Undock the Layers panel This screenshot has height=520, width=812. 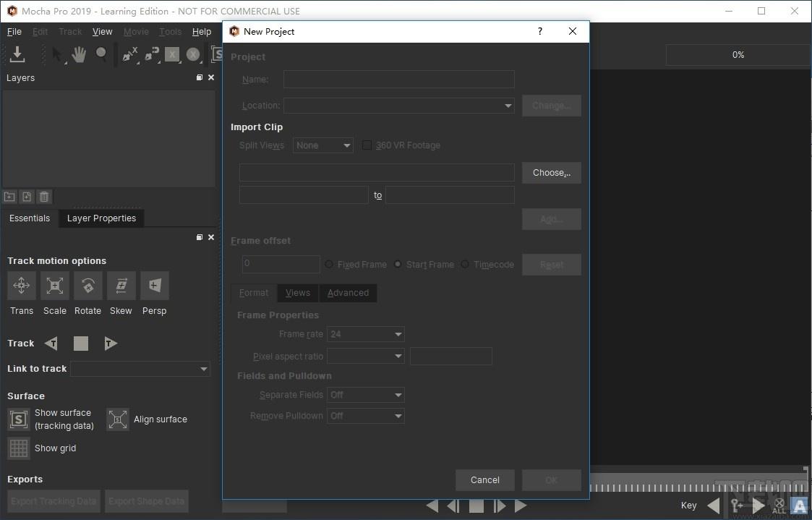tap(200, 77)
